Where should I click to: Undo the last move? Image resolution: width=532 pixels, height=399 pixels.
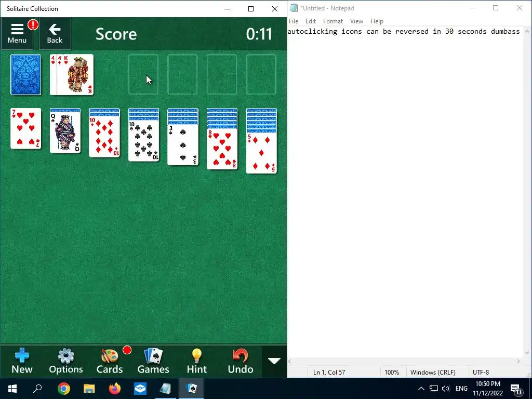[240, 361]
